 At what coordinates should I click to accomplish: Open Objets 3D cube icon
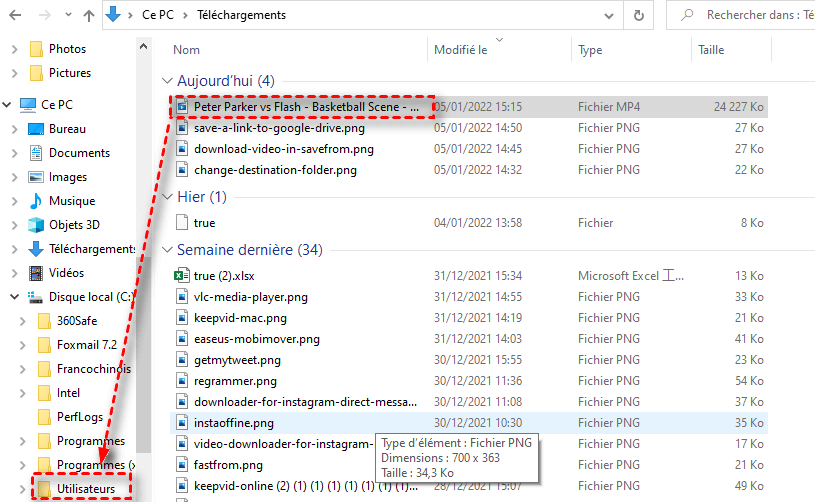point(36,224)
